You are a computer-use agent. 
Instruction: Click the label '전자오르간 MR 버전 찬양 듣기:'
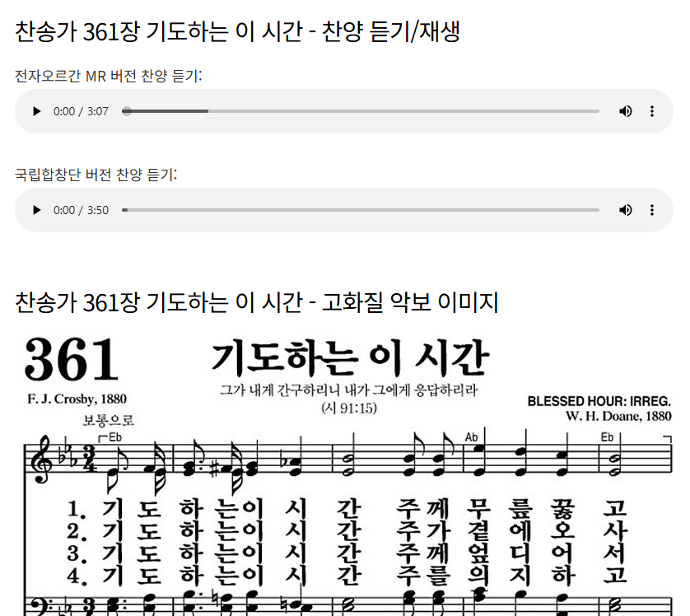pyautogui.click(x=108, y=76)
